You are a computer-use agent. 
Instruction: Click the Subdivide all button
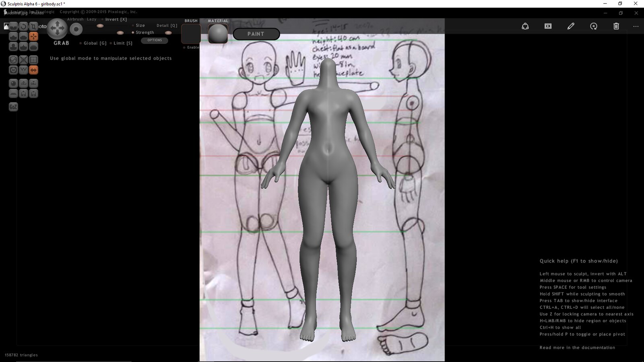pos(33,60)
